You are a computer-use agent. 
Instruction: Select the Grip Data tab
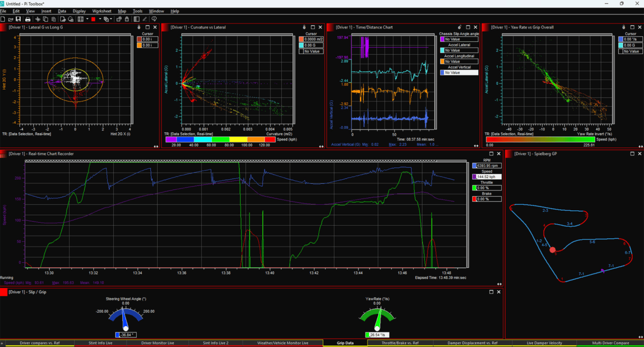345,343
